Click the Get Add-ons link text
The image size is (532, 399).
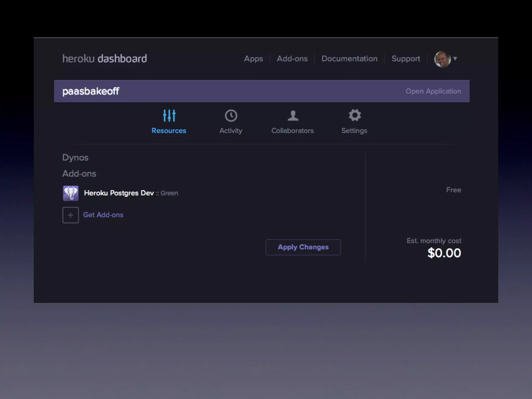pyautogui.click(x=103, y=215)
